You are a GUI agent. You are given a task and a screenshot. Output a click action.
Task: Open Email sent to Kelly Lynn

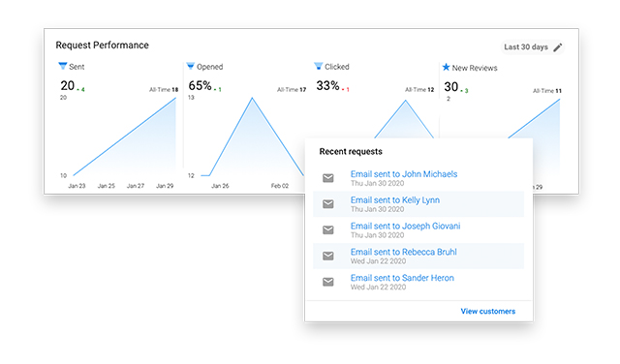click(x=395, y=200)
